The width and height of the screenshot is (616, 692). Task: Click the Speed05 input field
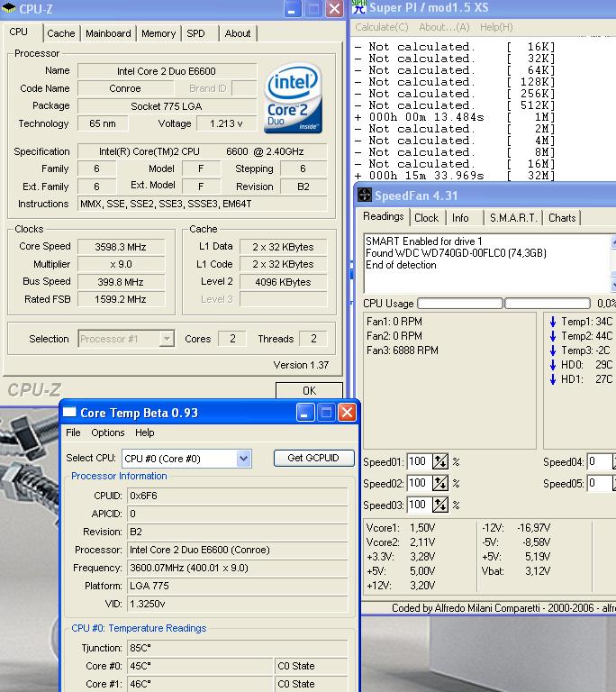click(x=599, y=483)
